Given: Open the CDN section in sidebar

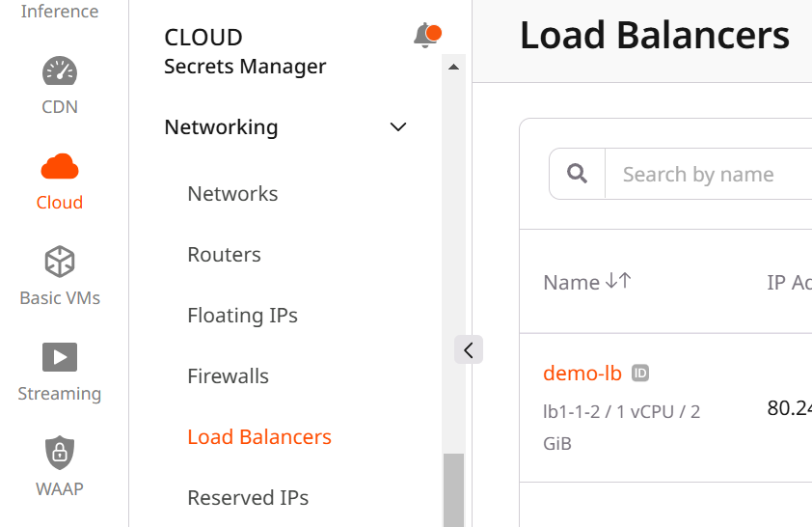Looking at the screenshot, I should [x=60, y=86].
